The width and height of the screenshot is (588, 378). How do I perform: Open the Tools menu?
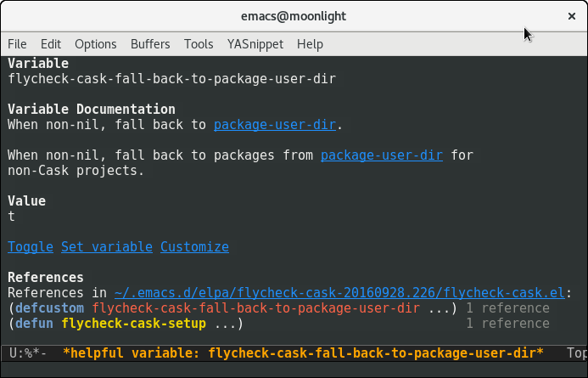pyautogui.click(x=199, y=44)
